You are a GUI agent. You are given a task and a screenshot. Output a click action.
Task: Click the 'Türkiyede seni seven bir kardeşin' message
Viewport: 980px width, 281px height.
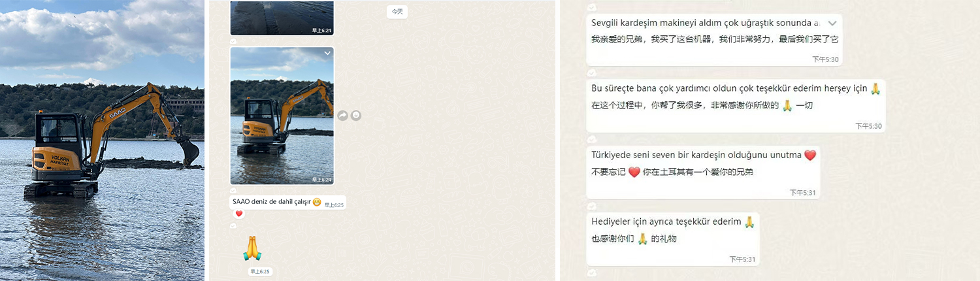(696, 156)
